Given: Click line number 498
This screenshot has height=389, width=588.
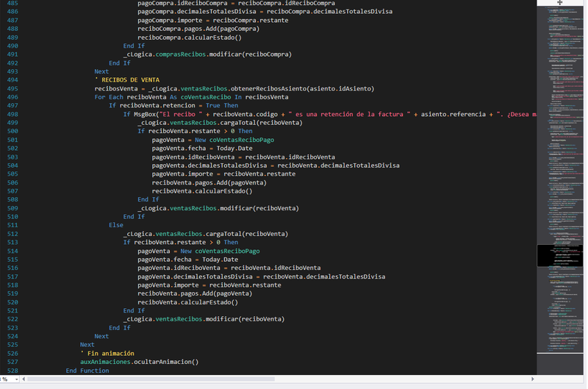Looking at the screenshot, I should tap(12, 114).
